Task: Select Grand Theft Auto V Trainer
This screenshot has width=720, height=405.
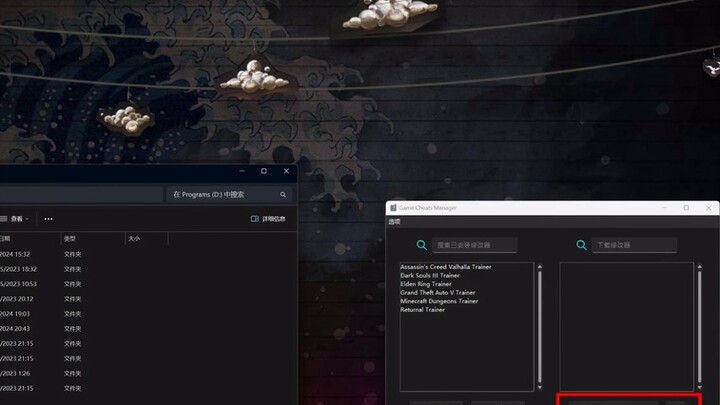Action: (x=438, y=292)
